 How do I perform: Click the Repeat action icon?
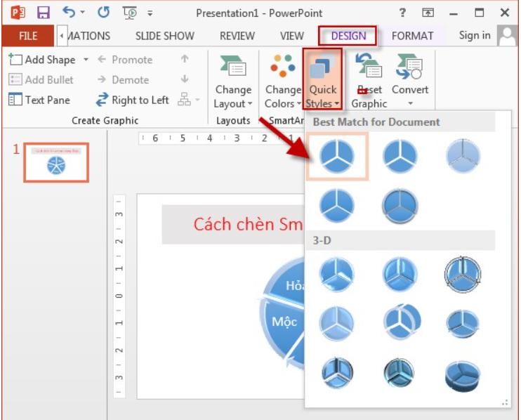click(103, 13)
